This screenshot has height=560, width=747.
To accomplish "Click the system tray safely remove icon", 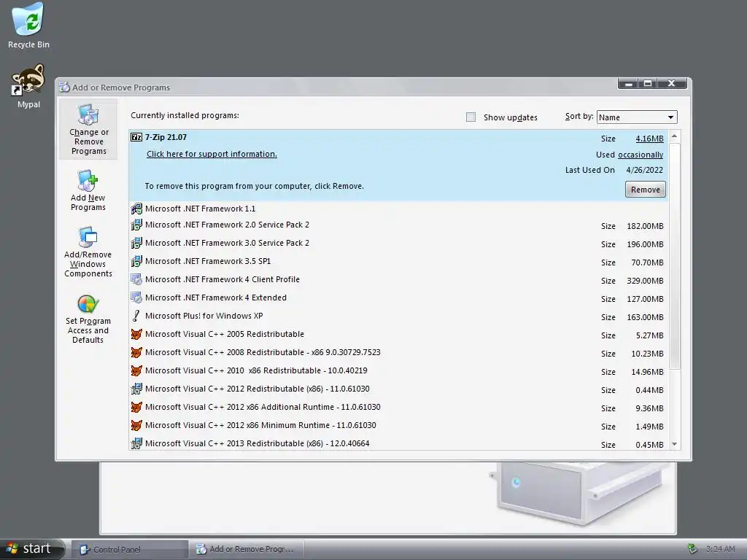I will point(693,549).
